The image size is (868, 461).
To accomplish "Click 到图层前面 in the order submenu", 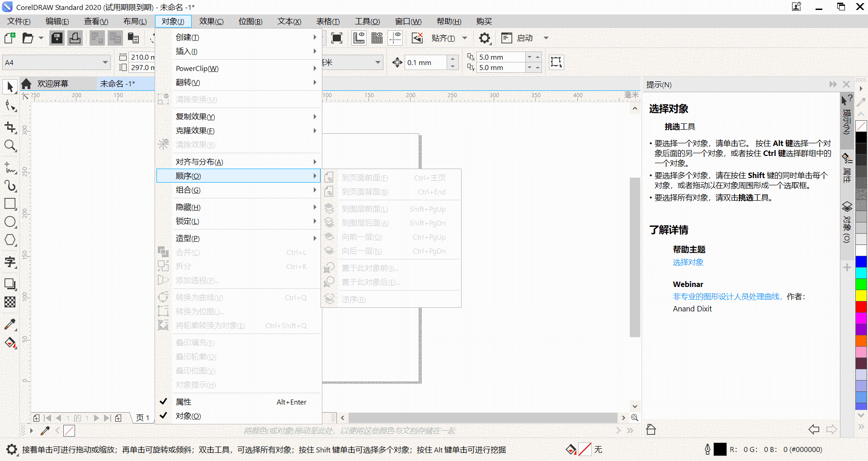I will [x=365, y=209].
